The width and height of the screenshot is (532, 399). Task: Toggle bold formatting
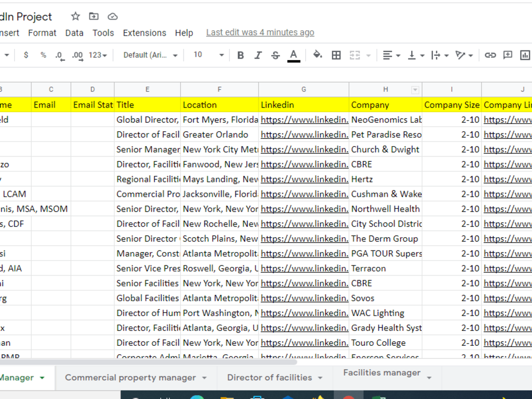click(x=240, y=55)
